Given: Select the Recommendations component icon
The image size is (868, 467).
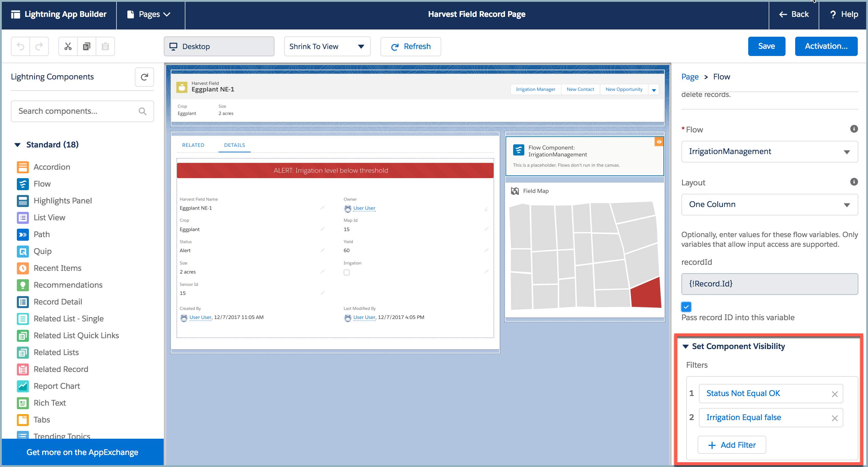Looking at the screenshot, I should pos(23,285).
